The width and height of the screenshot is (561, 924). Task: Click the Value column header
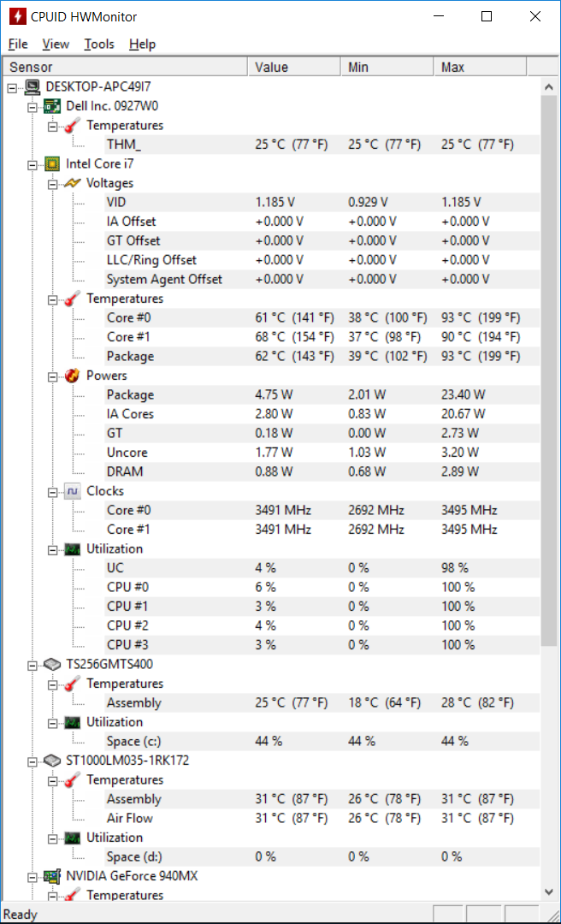pyautogui.click(x=293, y=68)
